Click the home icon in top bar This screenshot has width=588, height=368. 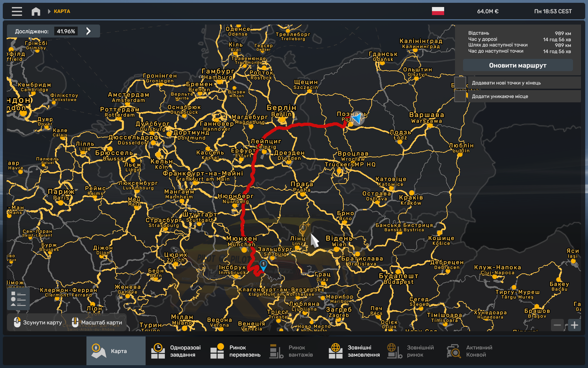pyautogui.click(x=36, y=12)
